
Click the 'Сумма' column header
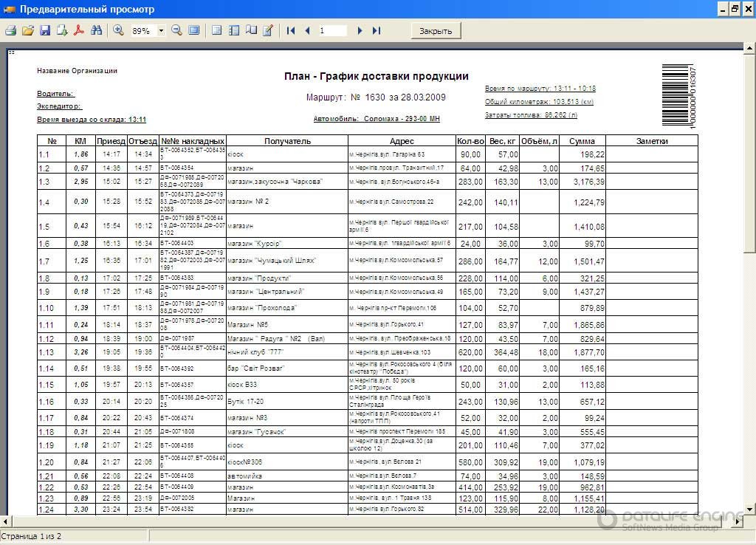[582, 141]
